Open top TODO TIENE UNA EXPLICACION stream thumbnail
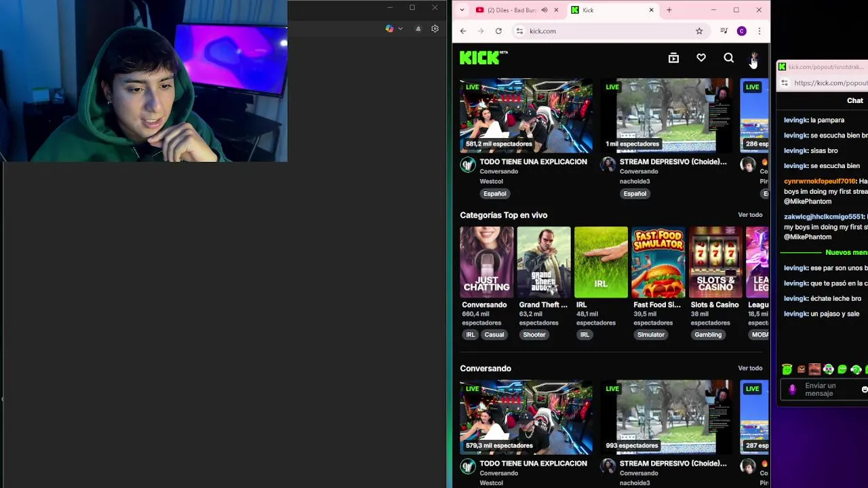This screenshot has width=868, height=488. (526, 115)
